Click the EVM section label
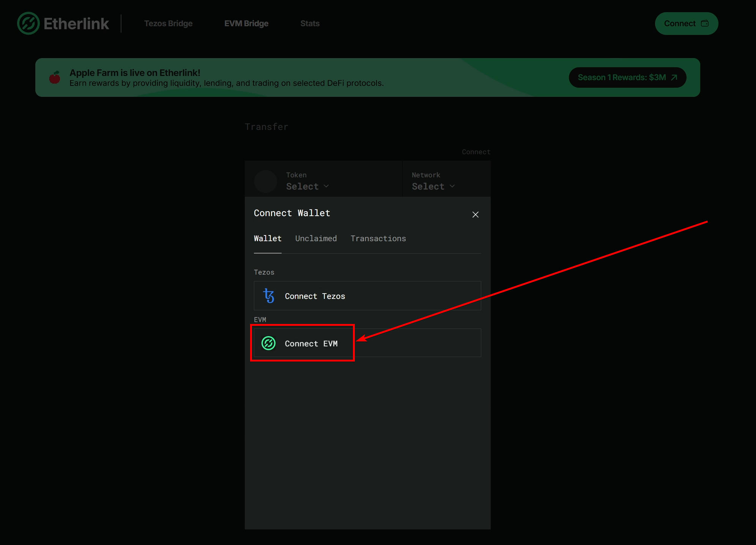The image size is (756, 545). tap(260, 320)
